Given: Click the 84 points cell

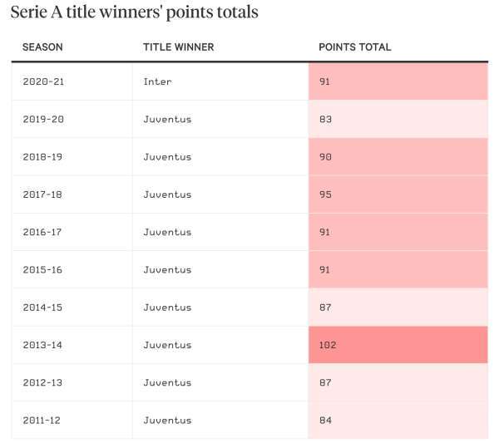Looking at the screenshot, I should (398, 421).
